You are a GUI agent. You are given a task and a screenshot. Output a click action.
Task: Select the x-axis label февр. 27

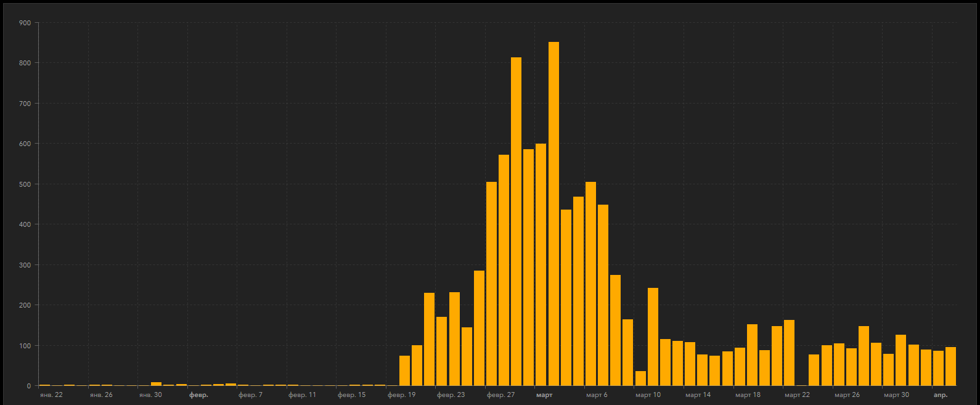[500, 395]
